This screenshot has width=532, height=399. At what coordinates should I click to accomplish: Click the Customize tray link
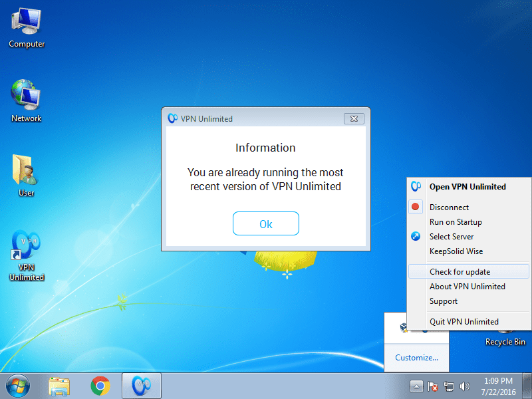(x=416, y=357)
